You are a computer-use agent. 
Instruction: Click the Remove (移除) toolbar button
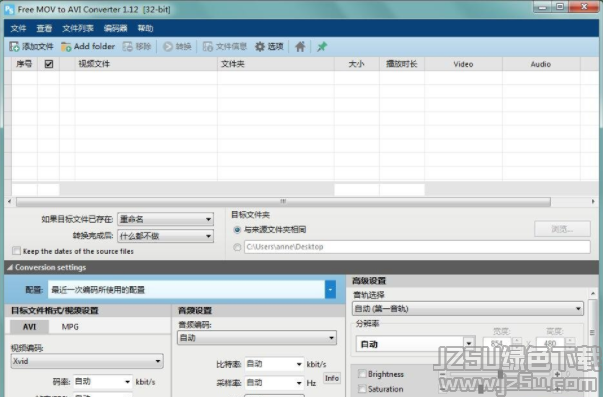(137, 47)
